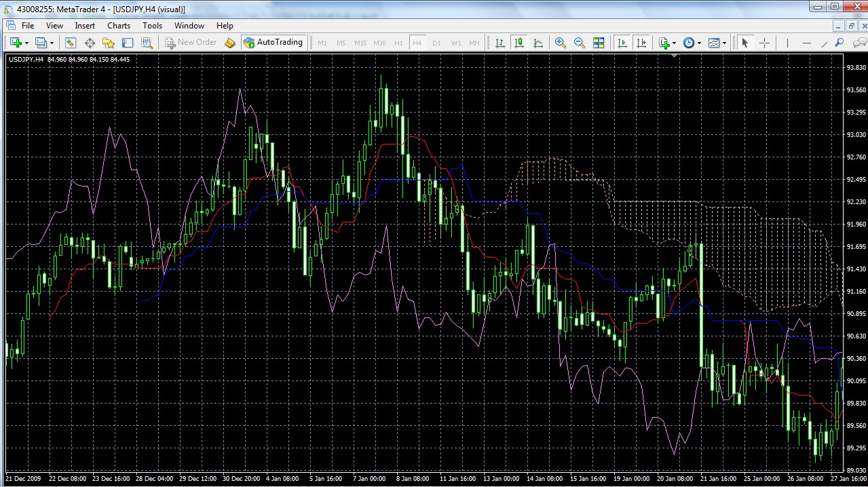
Task: Switch to the D1 timeframe
Action: [436, 42]
